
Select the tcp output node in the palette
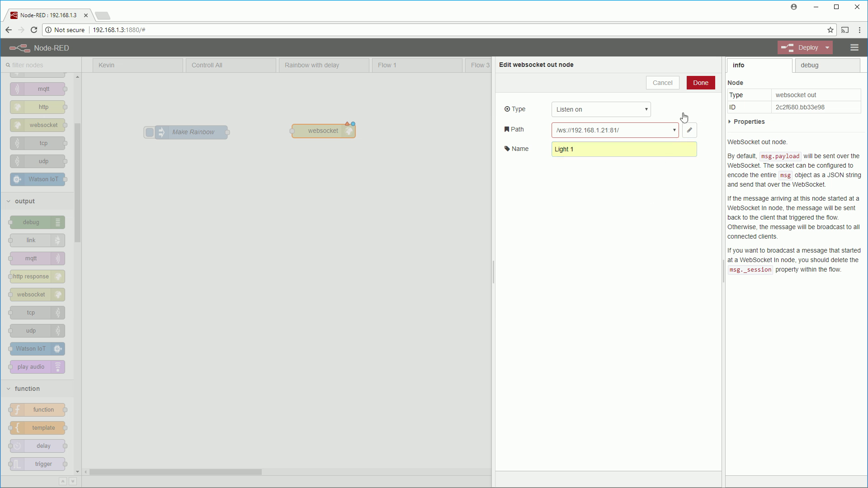pyautogui.click(x=38, y=313)
